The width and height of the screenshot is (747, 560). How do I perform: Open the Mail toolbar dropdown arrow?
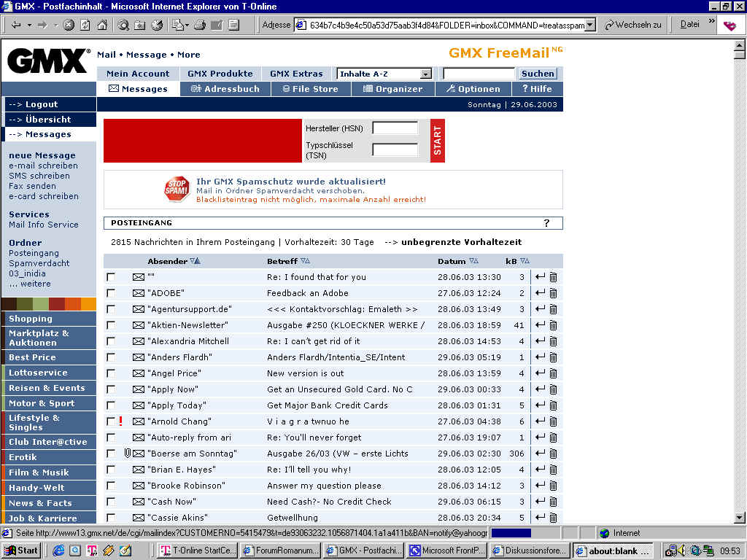pyautogui.click(x=187, y=26)
